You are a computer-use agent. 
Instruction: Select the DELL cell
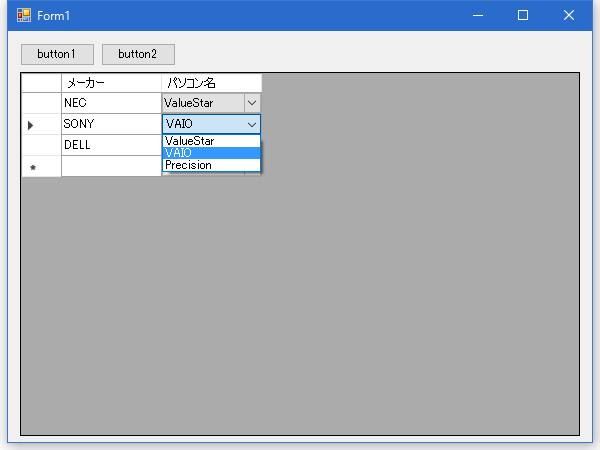pyautogui.click(x=111, y=145)
